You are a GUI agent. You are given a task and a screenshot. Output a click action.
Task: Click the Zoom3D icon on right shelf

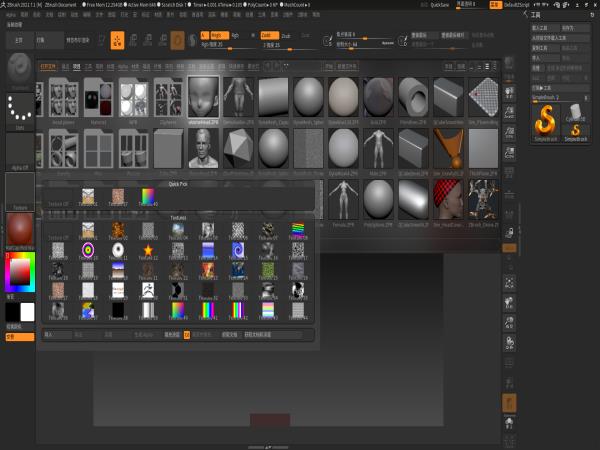[509, 323]
